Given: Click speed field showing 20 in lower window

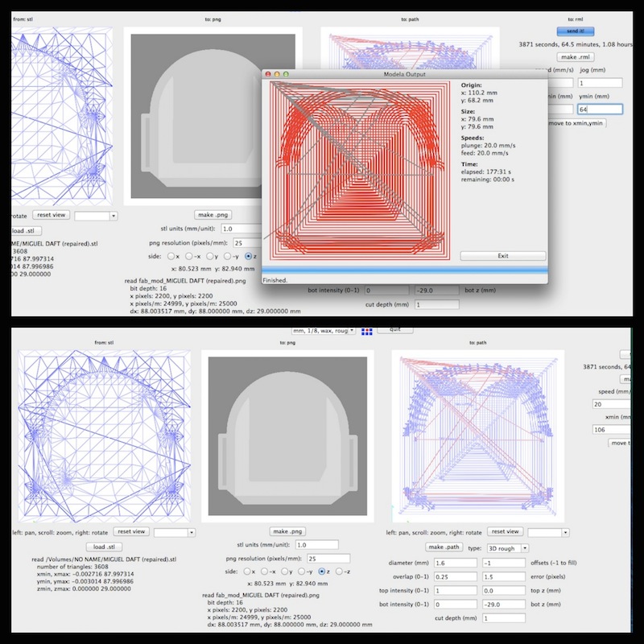Looking at the screenshot, I should 611,404.
